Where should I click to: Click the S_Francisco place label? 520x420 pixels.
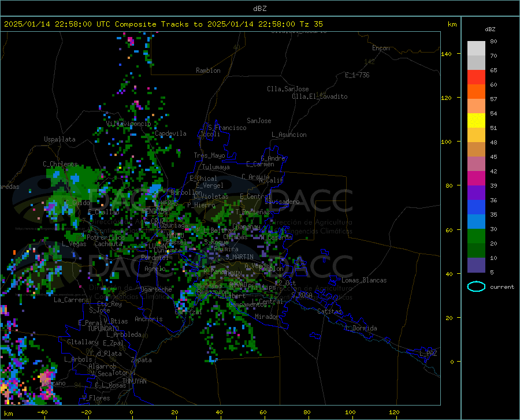[x=227, y=128]
